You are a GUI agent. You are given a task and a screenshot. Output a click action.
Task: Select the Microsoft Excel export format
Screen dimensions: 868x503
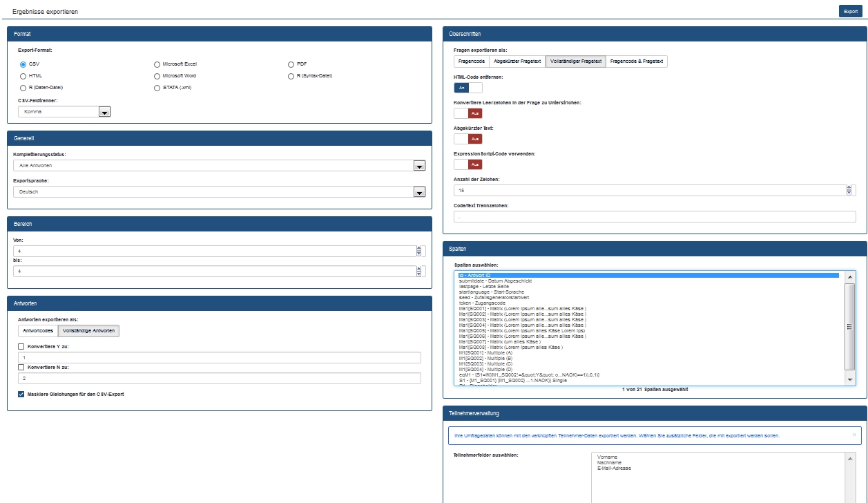157,64
